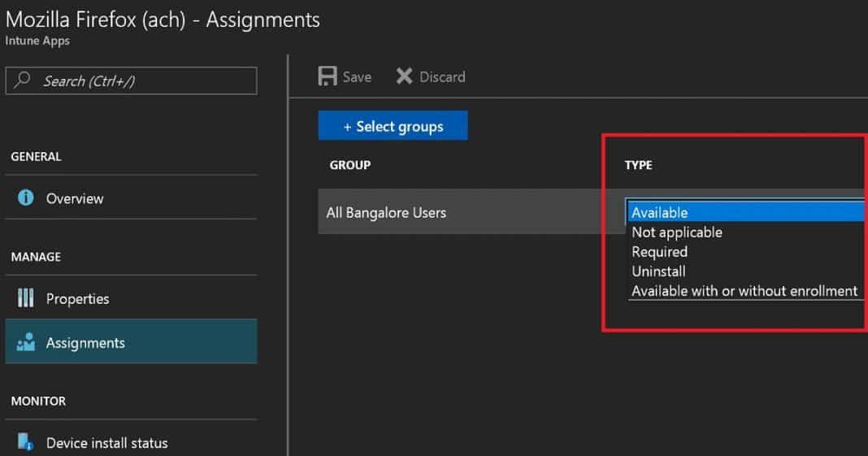The height and width of the screenshot is (456, 868).
Task: Click the TYPE column header
Action: pyautogui.click(x=638, y=165)
